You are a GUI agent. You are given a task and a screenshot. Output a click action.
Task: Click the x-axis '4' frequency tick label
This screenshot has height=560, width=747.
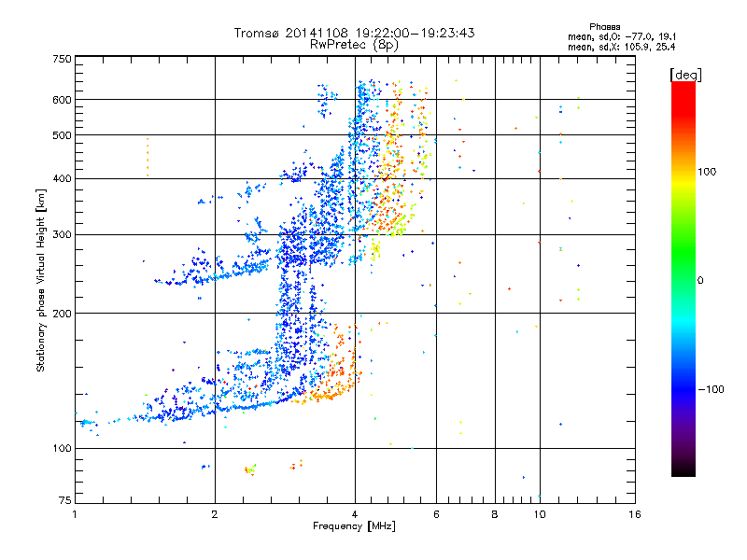click(x=355, y=514)
